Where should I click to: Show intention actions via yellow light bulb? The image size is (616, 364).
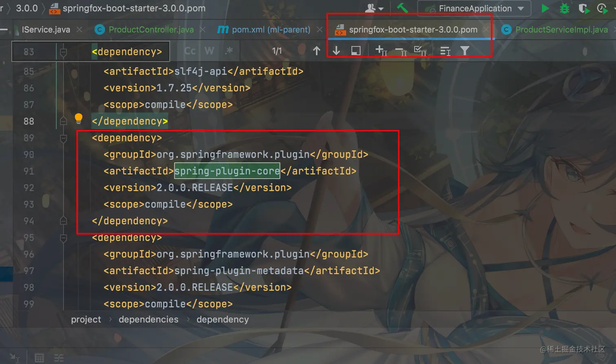point(79,119)
